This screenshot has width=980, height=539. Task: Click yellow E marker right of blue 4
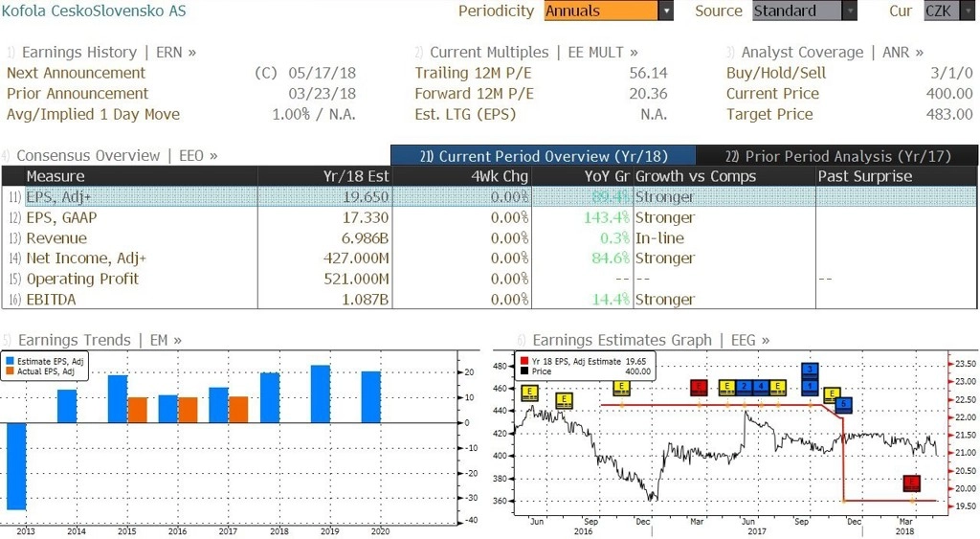pyautogui.click(x=777, y=388)
